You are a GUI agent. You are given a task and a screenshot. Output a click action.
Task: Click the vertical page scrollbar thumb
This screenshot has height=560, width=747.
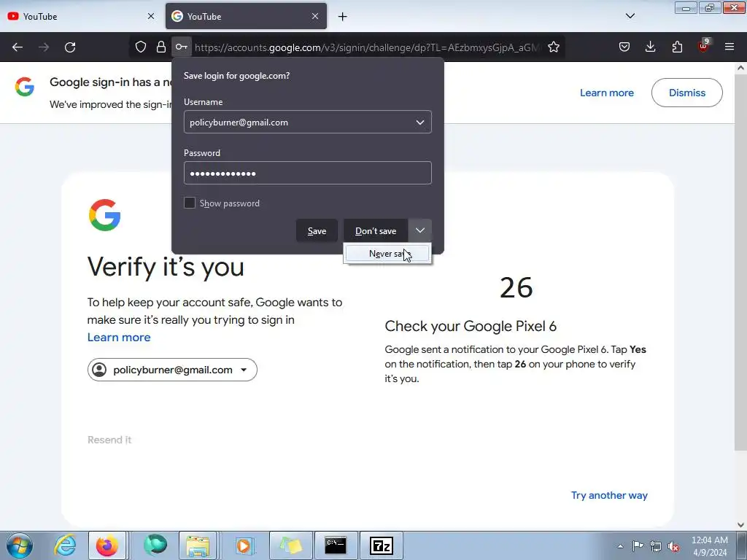[740, 262]
